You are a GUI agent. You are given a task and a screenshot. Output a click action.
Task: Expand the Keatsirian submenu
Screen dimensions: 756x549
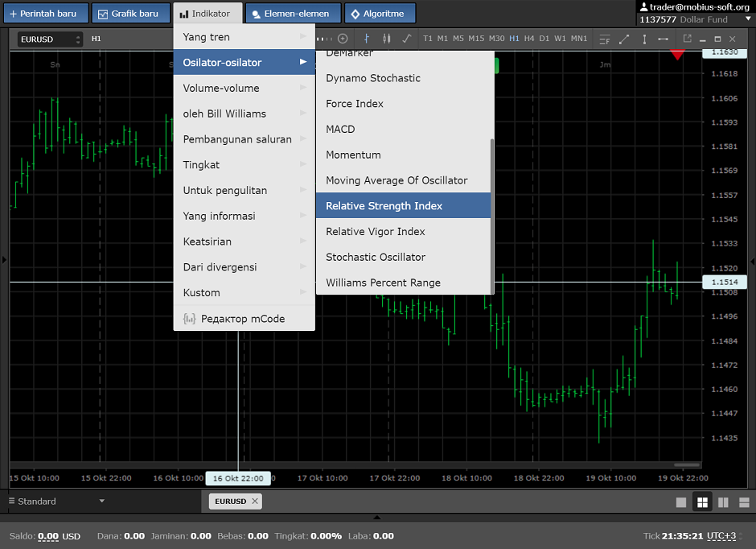coord(244,241)
